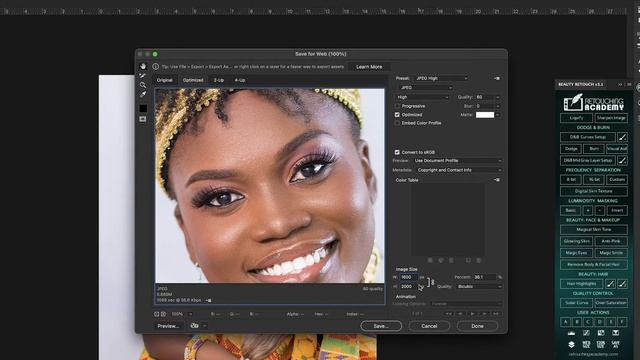Open the Quality value dropdown arrow
This screenshot has width=640, height=360.
497,97
